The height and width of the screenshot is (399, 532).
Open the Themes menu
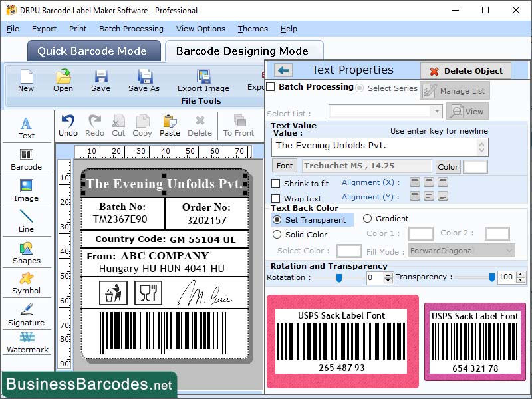(253, 29)
